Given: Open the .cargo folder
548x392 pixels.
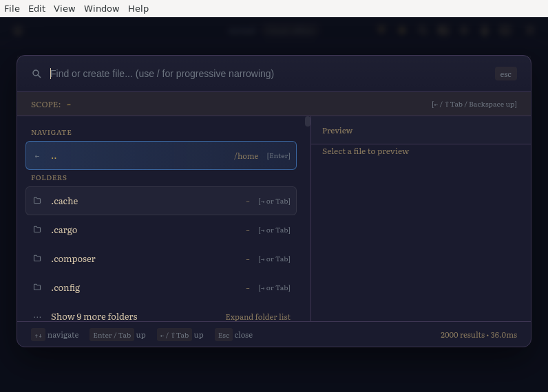Looking at the screenshot, I should pos(161,230).
